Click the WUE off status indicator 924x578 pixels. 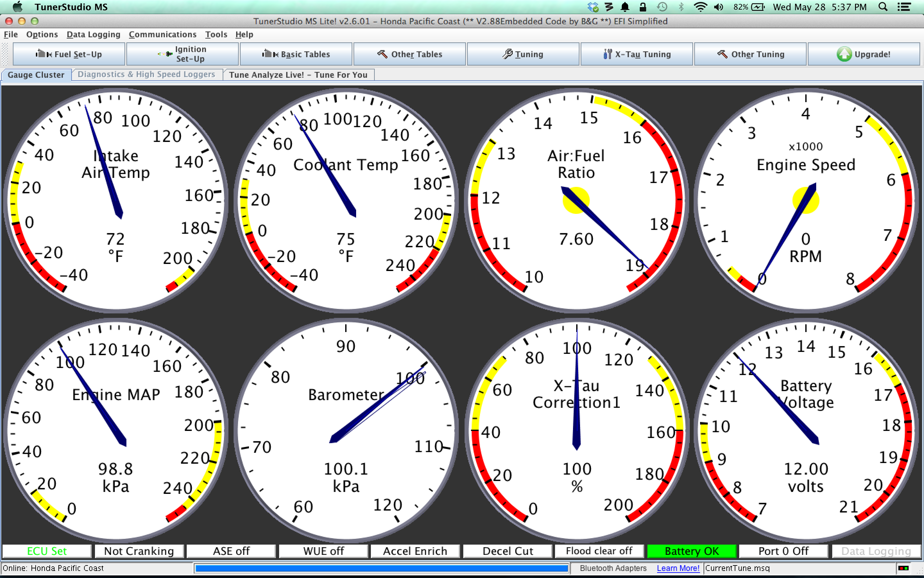pyautogui.click(x=323, y=551)
